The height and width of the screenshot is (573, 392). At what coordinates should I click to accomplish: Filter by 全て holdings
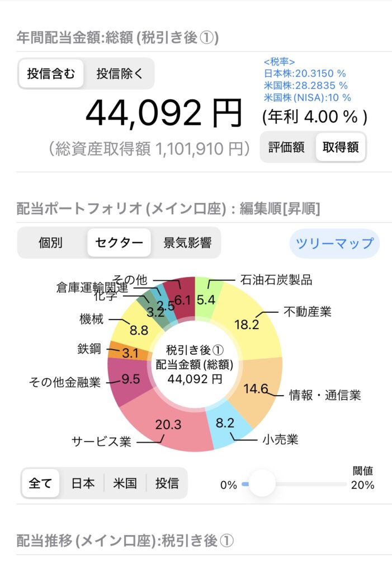[40, 483]
